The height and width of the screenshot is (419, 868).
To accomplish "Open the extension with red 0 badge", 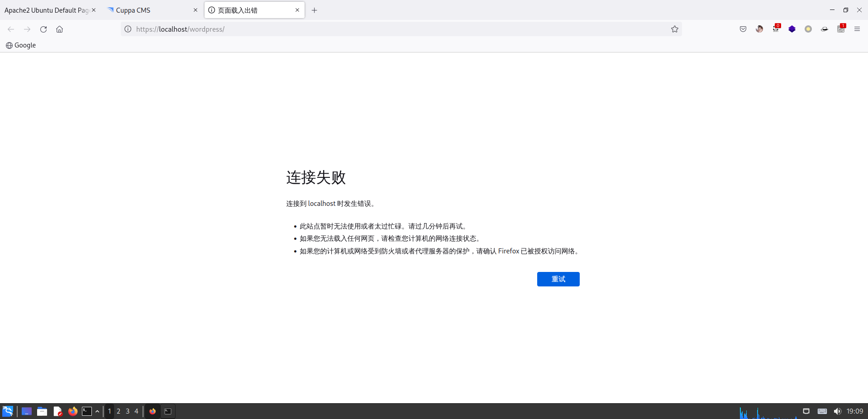I will point(776,29).
